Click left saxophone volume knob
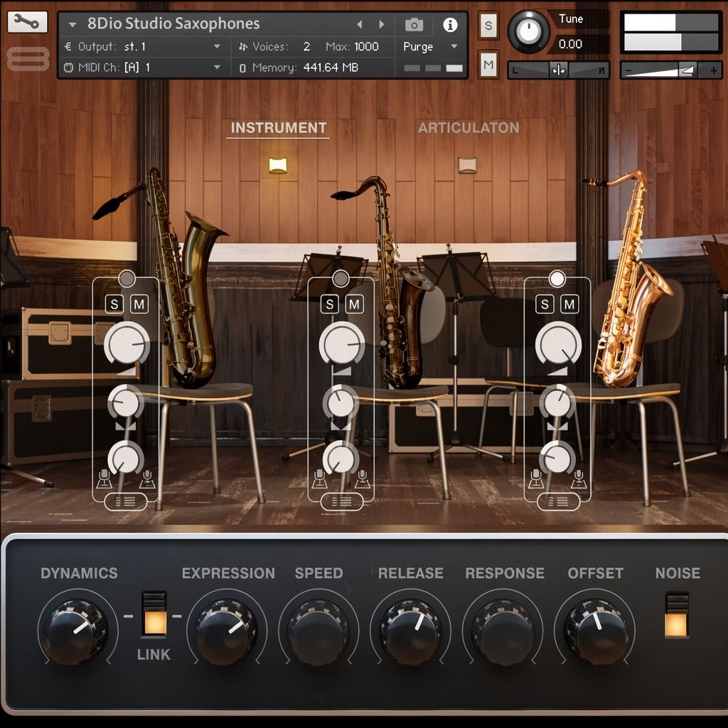This screenshot has width=728, height=728. click(x=127, y=343)
